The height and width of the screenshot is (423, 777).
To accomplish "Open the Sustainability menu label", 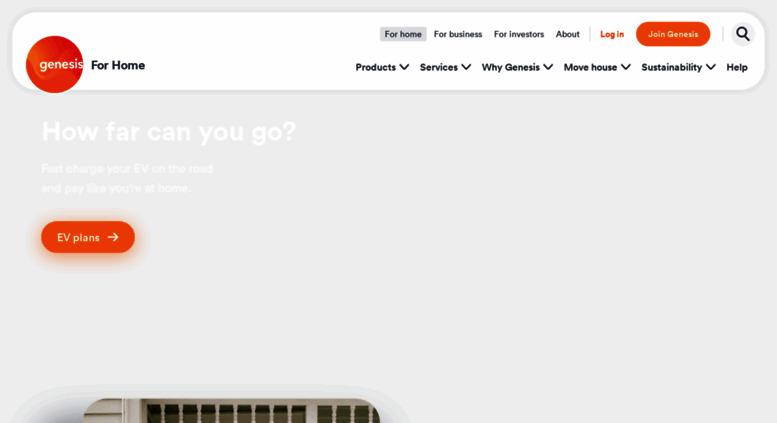I will pyautogui.click(x=671, y=67).
